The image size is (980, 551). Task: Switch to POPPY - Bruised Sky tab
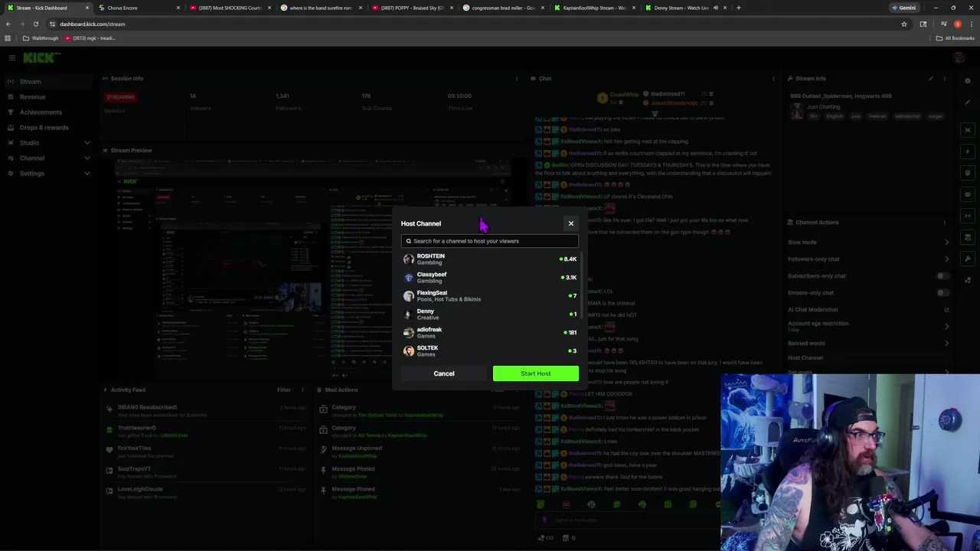(412, 8)
